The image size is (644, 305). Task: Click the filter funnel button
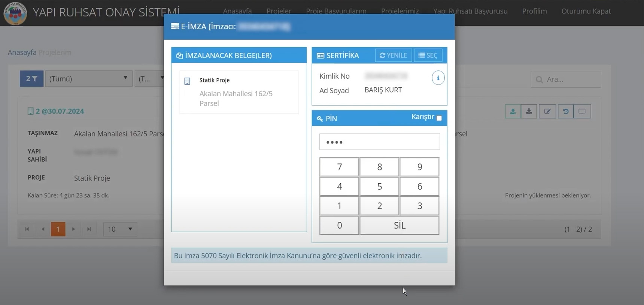31,79
